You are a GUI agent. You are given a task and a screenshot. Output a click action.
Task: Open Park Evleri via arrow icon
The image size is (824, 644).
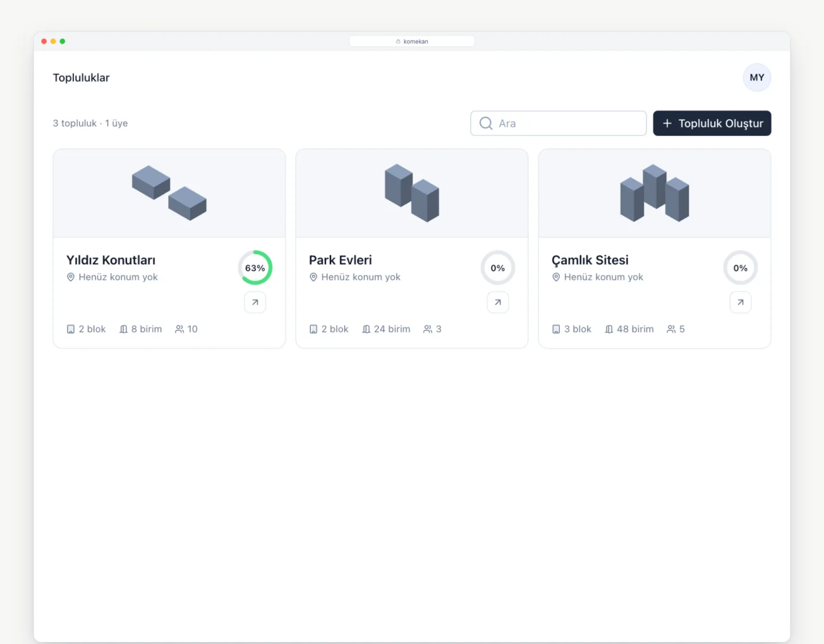pyautogui.click(x=498, y=302)
